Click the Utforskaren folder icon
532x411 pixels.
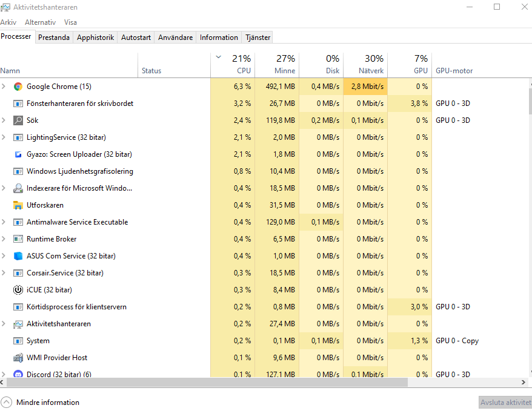[18, 205]
